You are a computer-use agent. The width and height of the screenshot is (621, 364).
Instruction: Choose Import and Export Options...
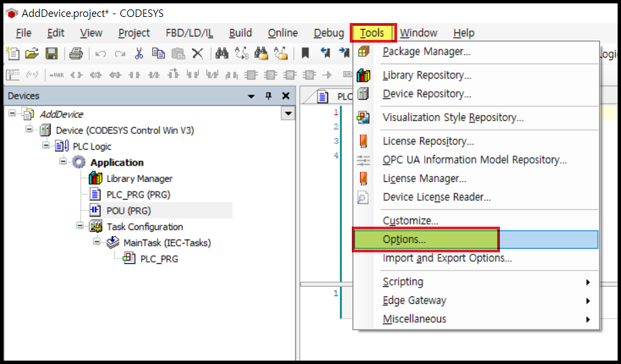[476, 258]
